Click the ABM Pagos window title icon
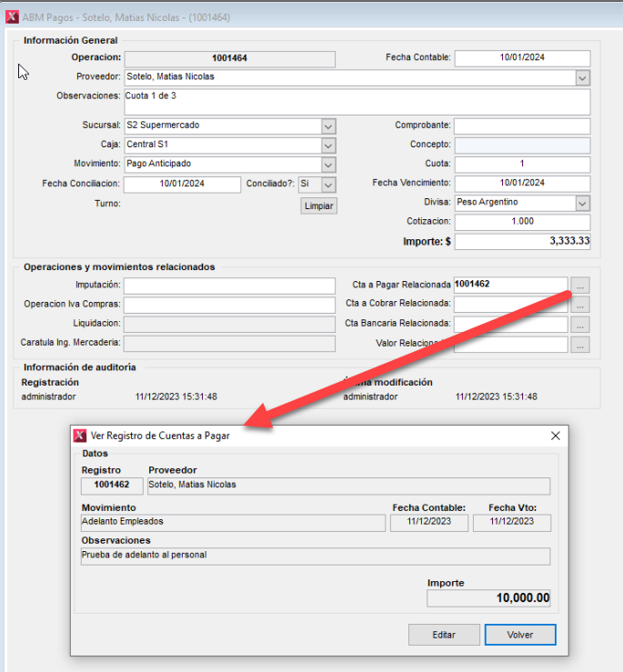The image size is (623, 672). [12, 17]
